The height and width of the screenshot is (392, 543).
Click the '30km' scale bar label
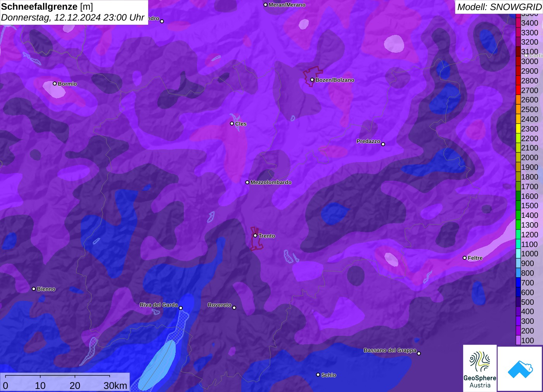[x=115, y=385]
